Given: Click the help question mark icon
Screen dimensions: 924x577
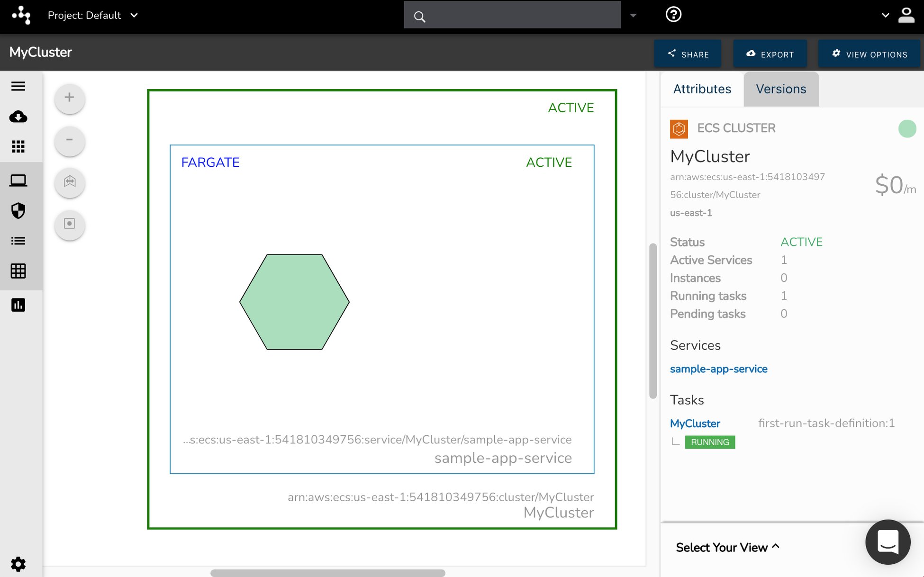Looking at the screenshot, I should [673, 15].
